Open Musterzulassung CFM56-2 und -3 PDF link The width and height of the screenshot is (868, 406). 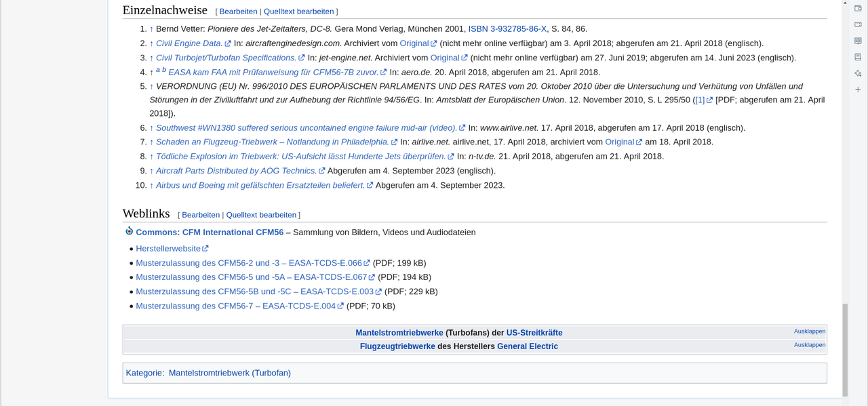tap(249, 263)
